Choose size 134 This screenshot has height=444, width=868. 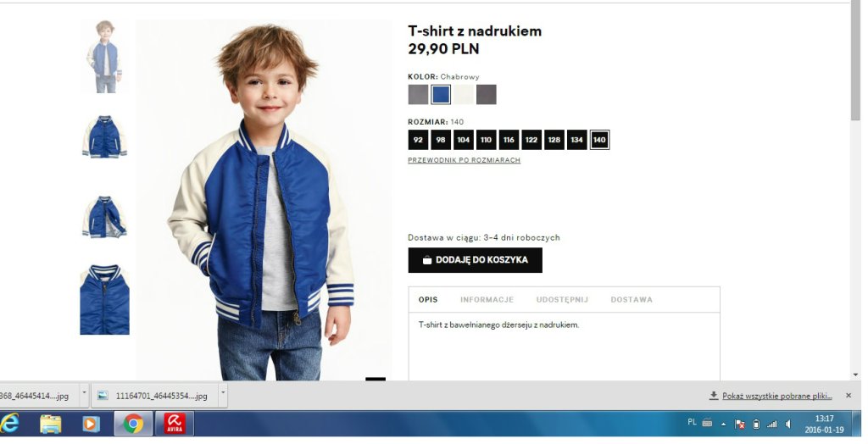576,140
